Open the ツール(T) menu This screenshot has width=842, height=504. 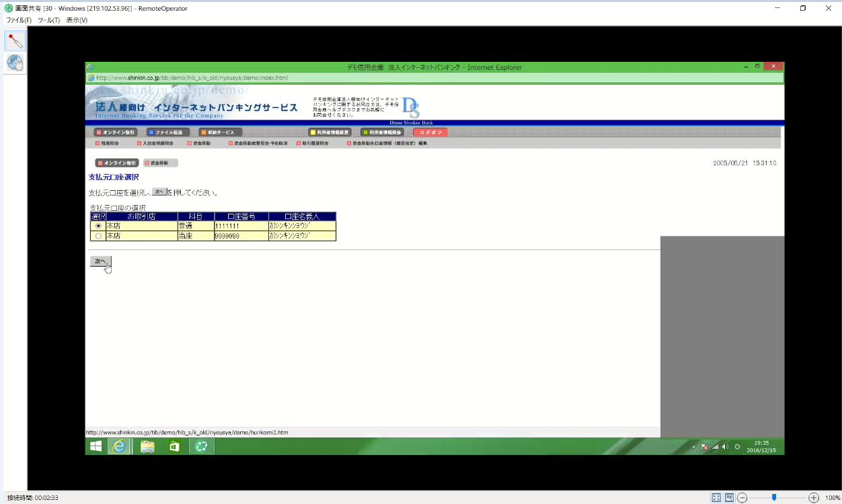pos(48,20)
